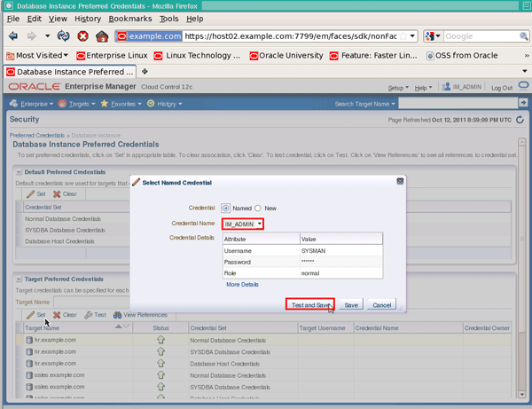Close the Select Named Credential dialog
The height and width of the screenshot is (409, 532).
pos(400,182)
